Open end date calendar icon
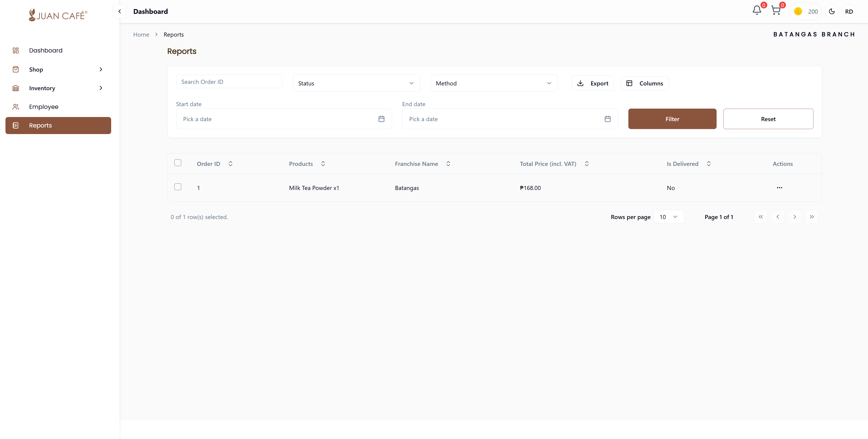Screen dimensions: 868x439 pos(607,119)
